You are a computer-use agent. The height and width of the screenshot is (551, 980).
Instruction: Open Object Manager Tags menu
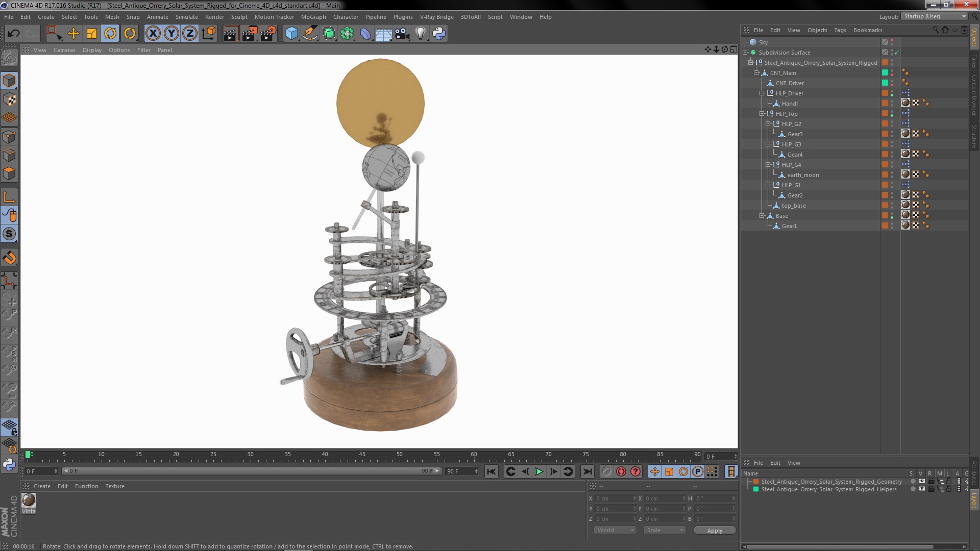tap(840, 30)
